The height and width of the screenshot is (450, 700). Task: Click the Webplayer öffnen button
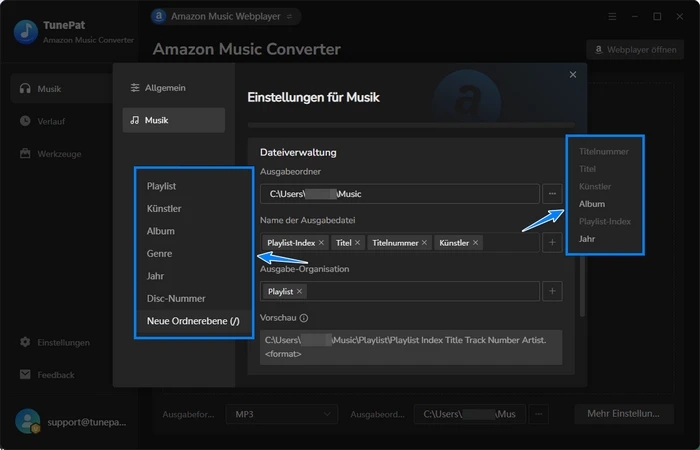pyautogui.click(x=635, y=50)
